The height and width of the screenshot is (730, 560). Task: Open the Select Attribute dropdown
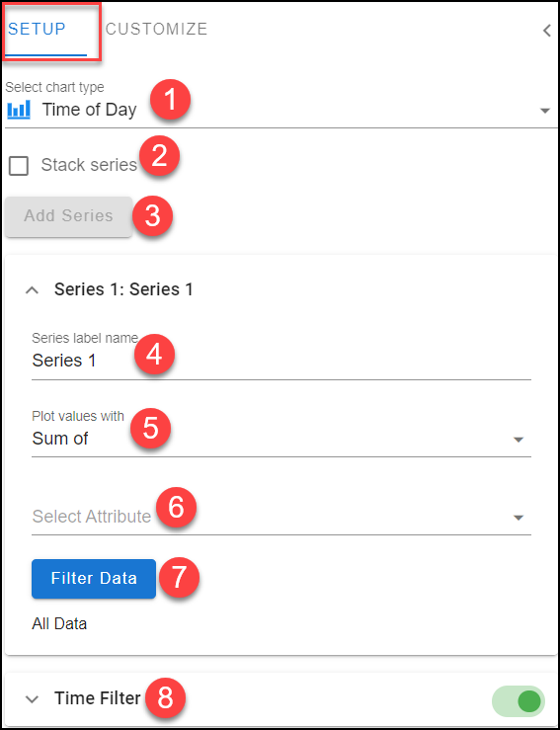[x=281, y=517]
